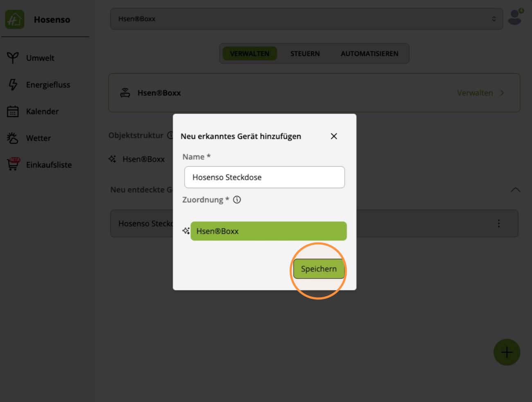Image resolution: width=532 pixels, height=402 pixels.
Task: Open Wetter via its sun-cloud icon
Action: point(13,138)
